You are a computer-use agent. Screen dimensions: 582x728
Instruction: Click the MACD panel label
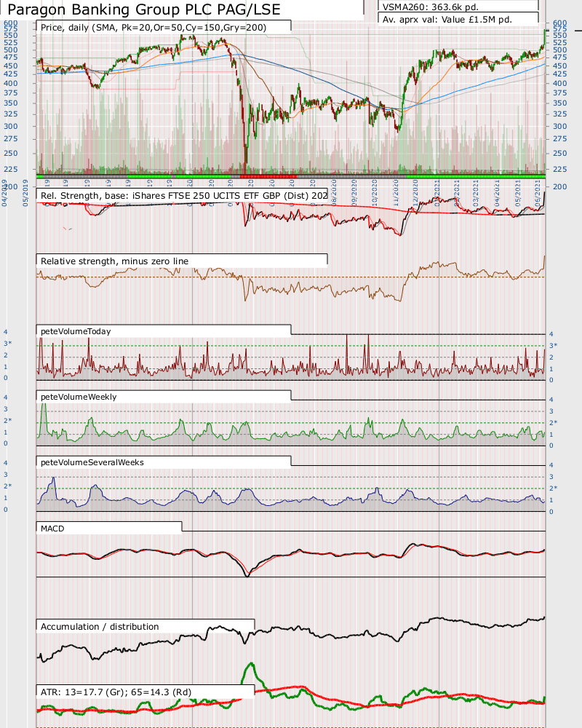click(x=52, y=529)
